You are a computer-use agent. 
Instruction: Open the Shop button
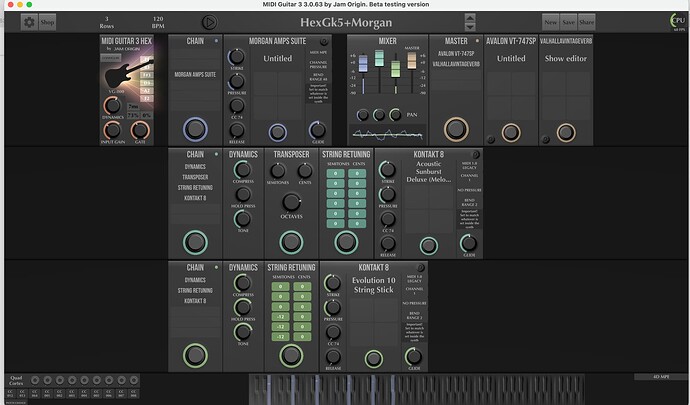point(47,22)
